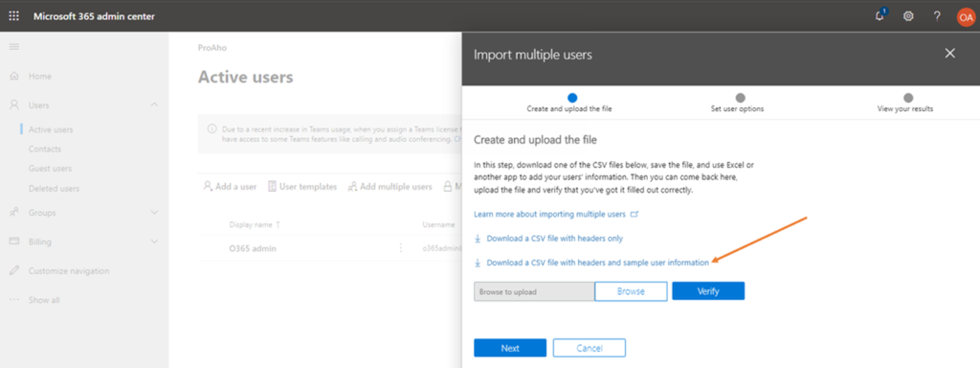
Task: Click the Verify button
Action: pyautogui.click(x=708, y=291)
